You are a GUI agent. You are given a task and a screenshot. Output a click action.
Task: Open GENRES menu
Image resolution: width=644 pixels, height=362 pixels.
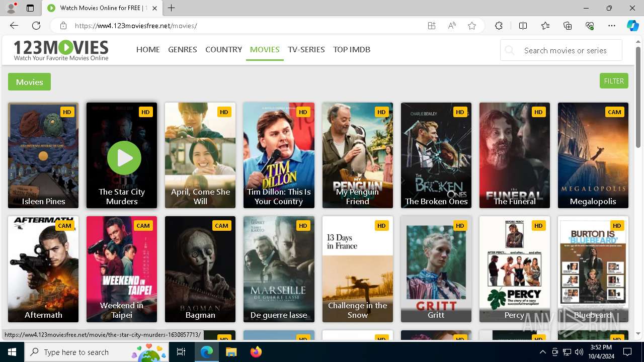coord(183,49)
